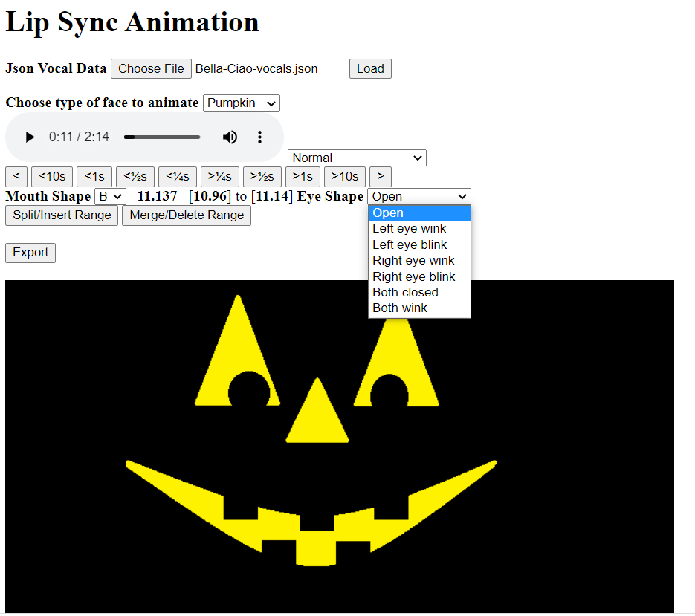This screenshot has height=616, width=695.
Task: Step forward 1 second with >1s
Action: (x=303, y=176)
